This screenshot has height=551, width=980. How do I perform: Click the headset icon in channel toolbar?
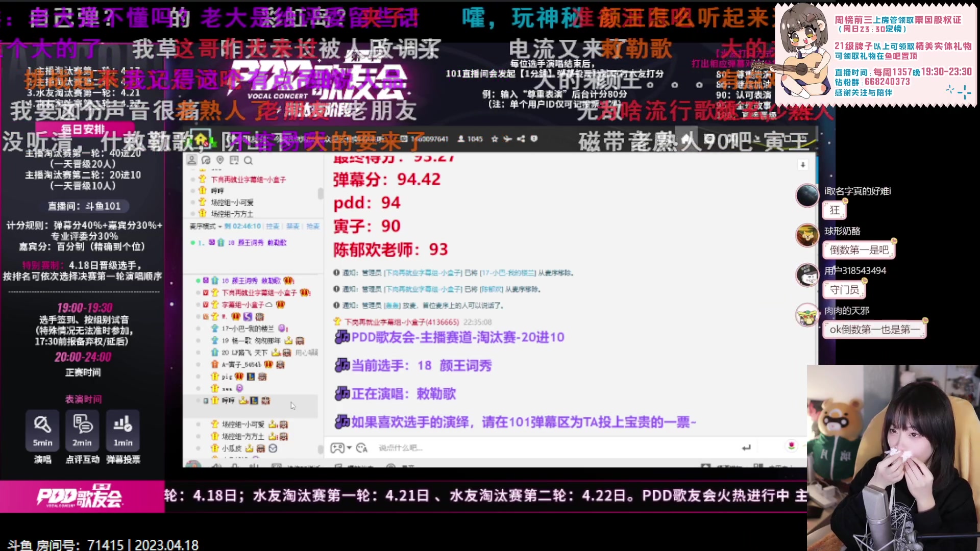click(x=206, y=160)
